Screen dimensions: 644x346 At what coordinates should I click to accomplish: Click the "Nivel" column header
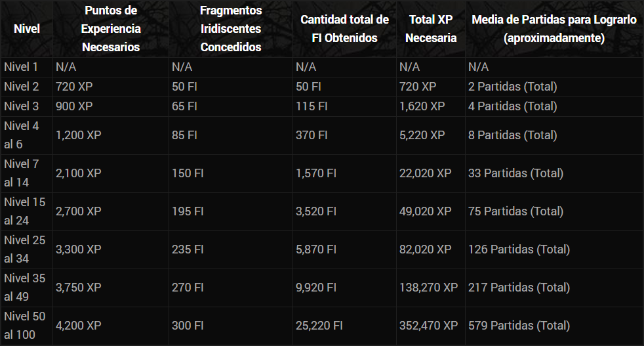pos(27,29)
